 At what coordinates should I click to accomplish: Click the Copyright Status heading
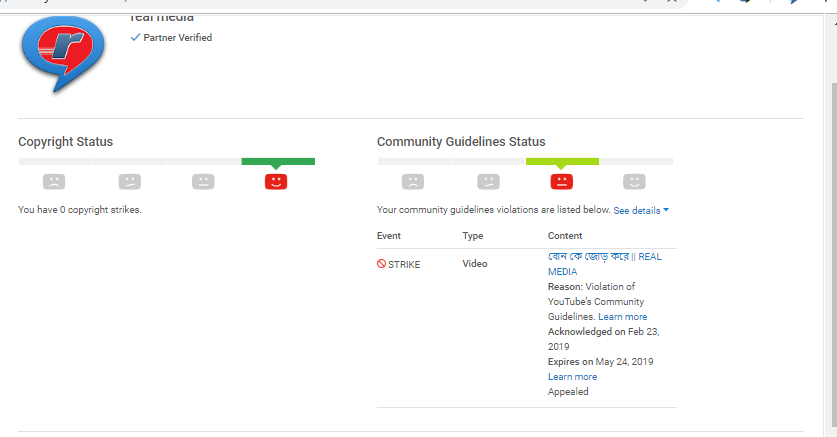tap(66, 141)
